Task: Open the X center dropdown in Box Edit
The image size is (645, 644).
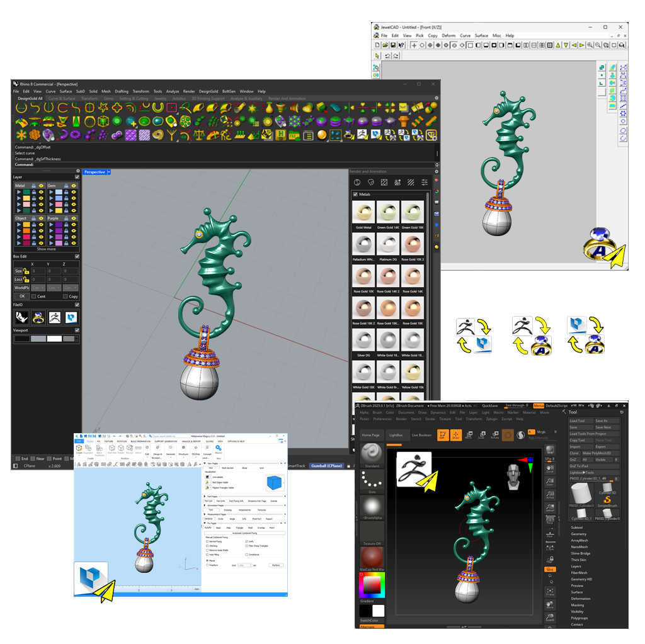Action: click(x=38, y=288)
